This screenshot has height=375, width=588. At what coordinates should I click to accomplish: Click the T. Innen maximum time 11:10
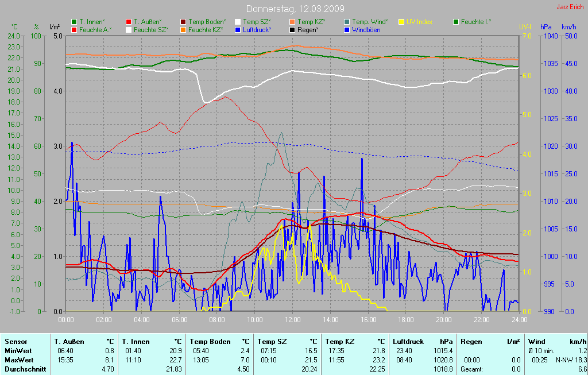[133, 360]
